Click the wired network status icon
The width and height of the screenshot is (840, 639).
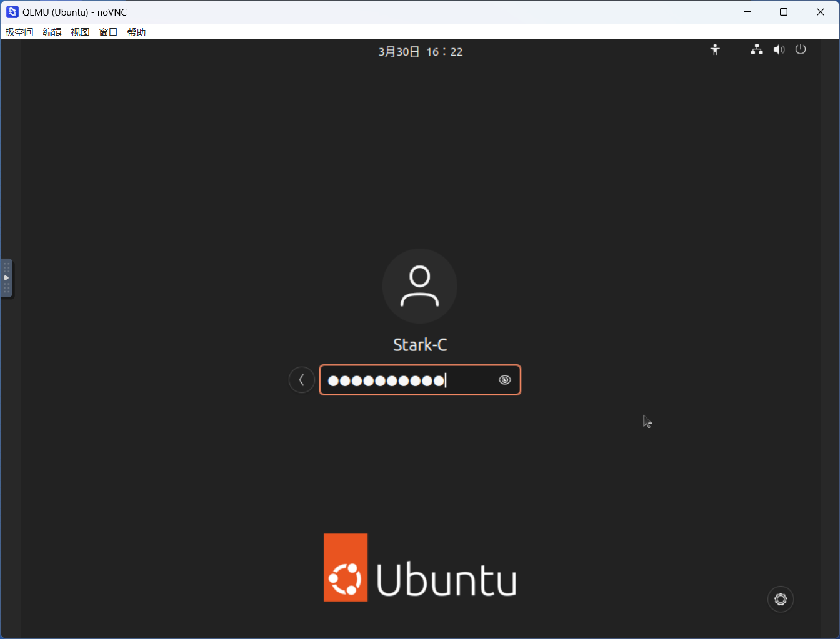tap(757, 50)
